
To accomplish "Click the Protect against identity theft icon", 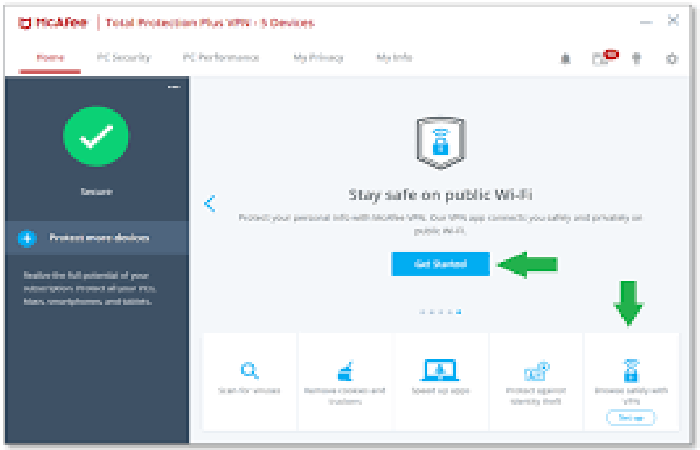I will coord(536,370).
